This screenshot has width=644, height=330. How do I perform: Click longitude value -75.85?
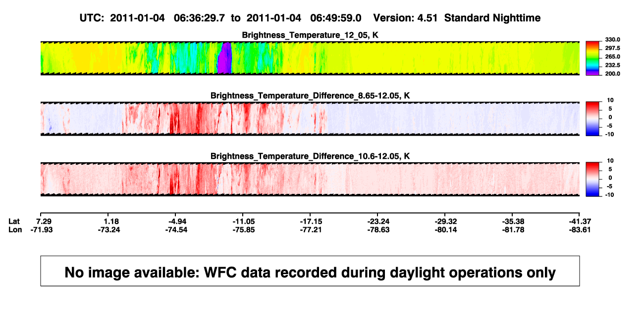(244, 230)
